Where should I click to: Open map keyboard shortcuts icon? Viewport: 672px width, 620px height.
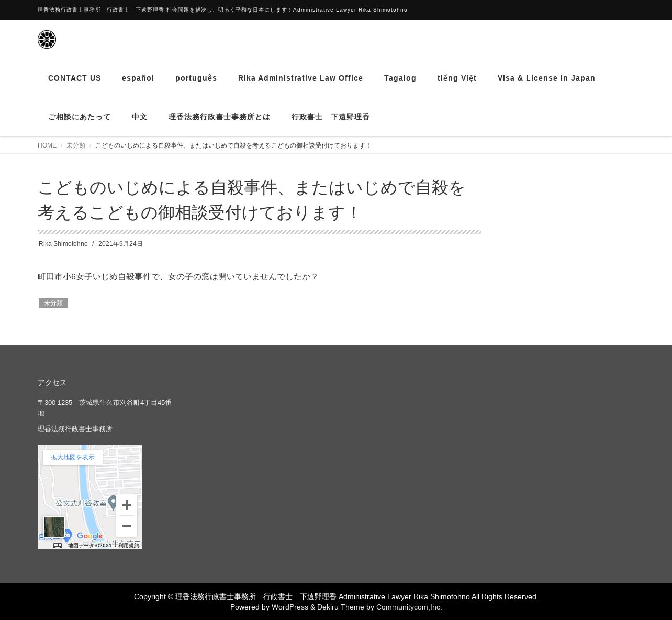[x=58, y=545]
